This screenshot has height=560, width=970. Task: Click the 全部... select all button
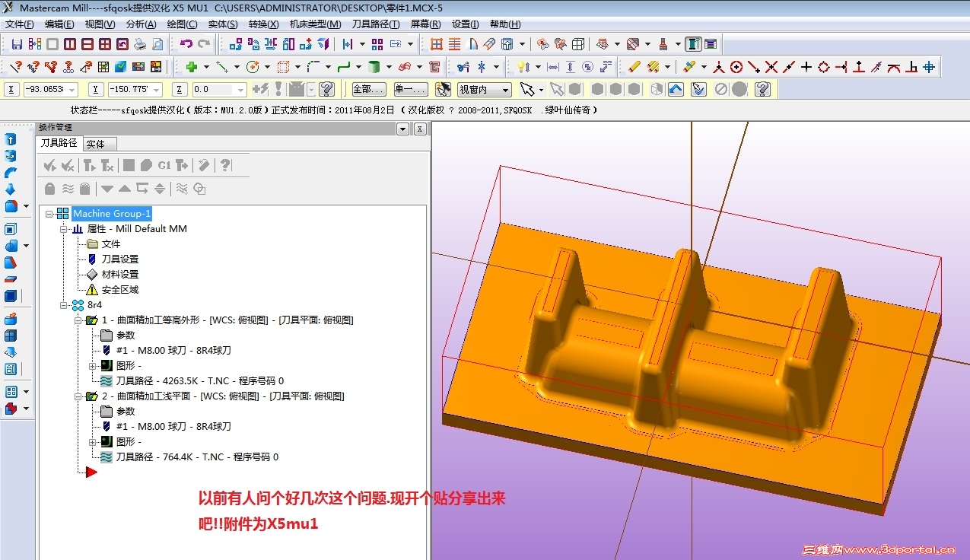[x=369, y=90]
